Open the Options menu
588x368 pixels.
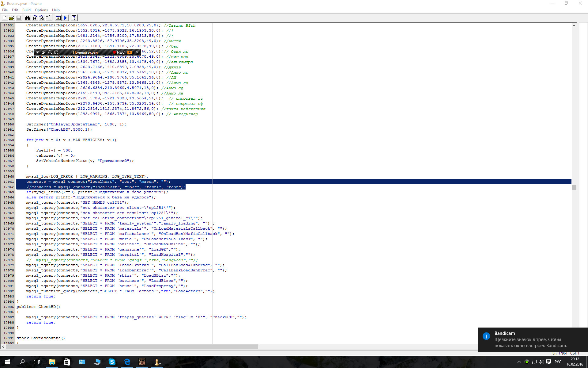coord(41,10)
